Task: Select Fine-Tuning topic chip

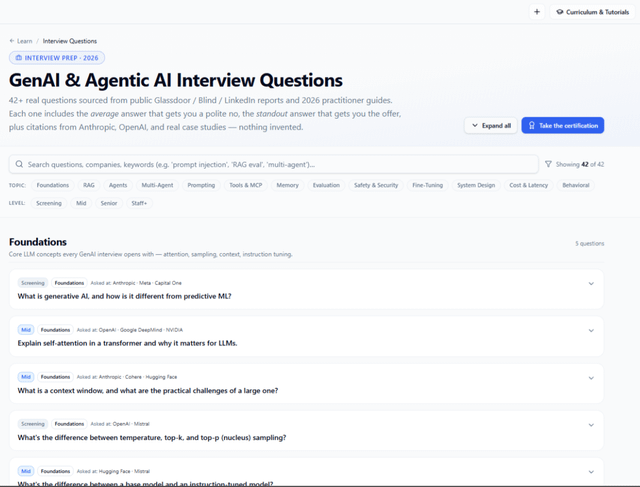Action: click(427, 185)
